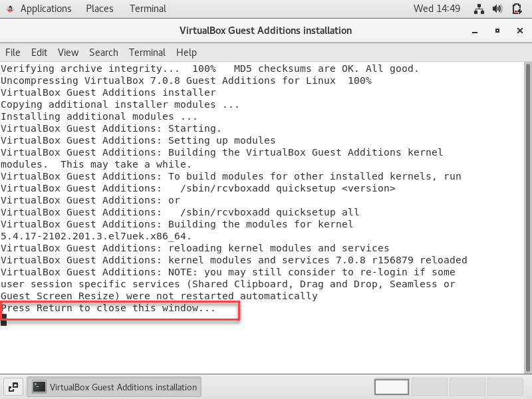The width and height of the screenshot is (532, 399).
Task: Open the volume speaker icon
Action: click(497, 9)
